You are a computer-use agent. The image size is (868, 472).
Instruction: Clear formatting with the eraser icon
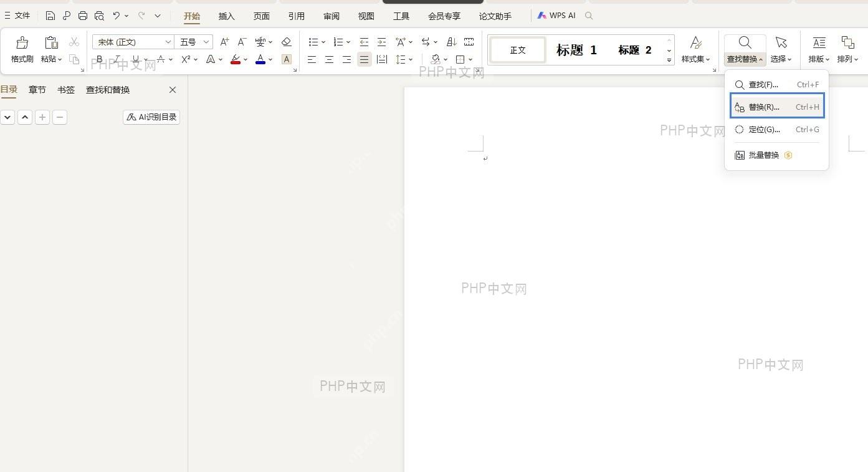[x=286, y=42]
